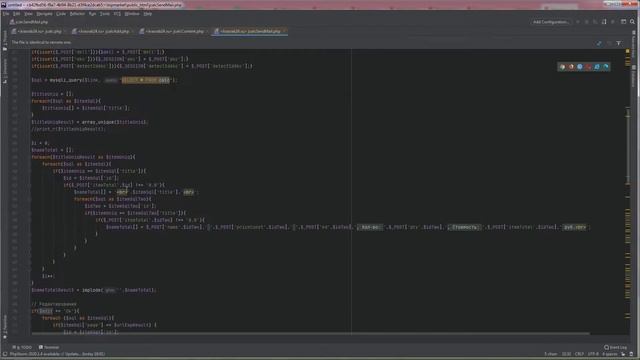Screen dimensions: 640x360
Task: Open the Tools menu
Action: click(105, 13)
